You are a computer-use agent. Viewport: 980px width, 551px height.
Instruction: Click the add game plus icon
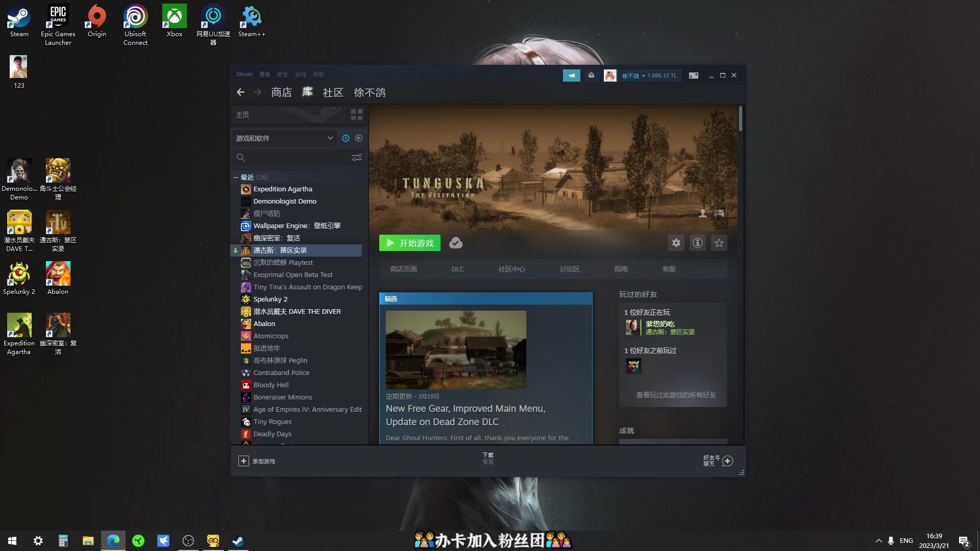tap(243, 461)
